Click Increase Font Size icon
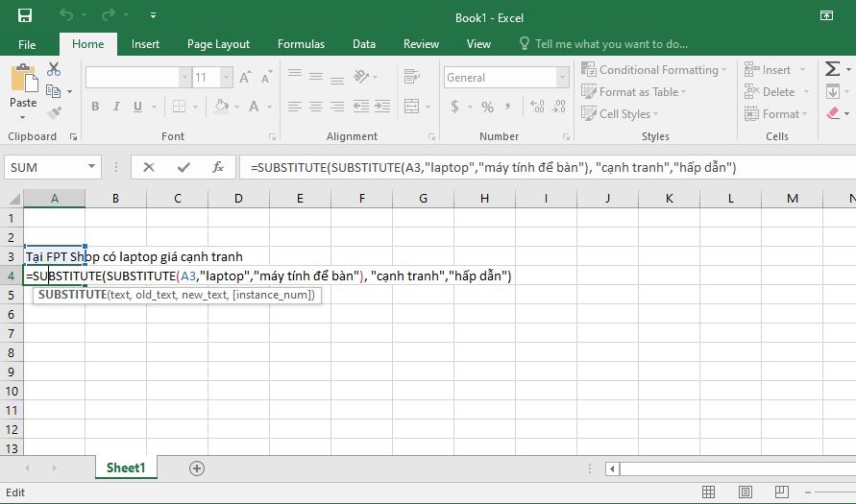 245,78
